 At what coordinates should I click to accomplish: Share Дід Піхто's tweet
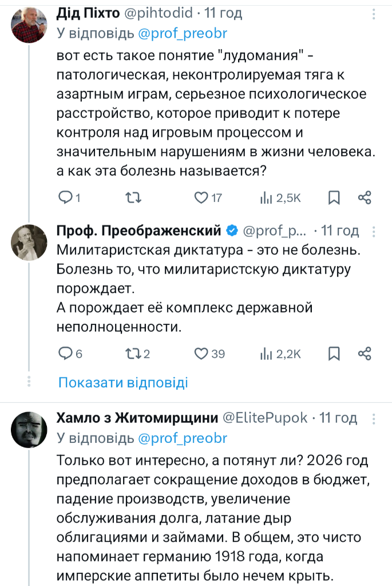tap(365, 198)
